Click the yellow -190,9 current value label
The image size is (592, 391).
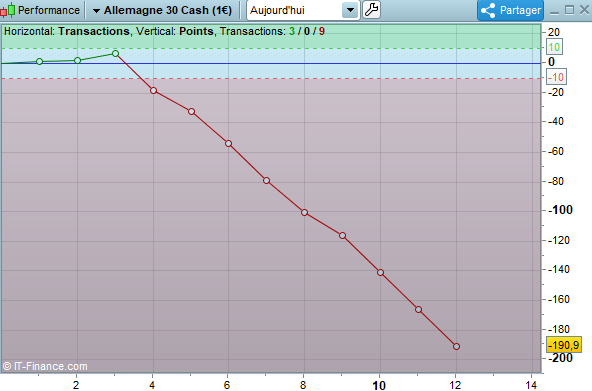click(564, 345)
